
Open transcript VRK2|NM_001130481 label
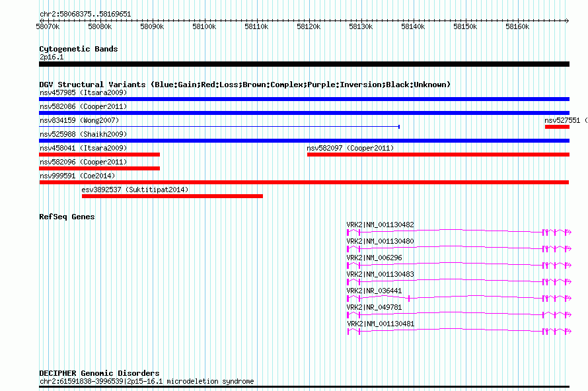(381, 324)
